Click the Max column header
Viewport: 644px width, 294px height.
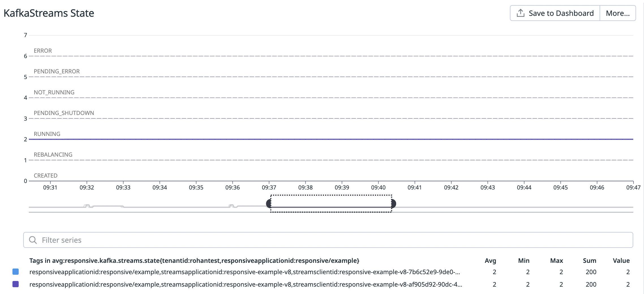tap(557, 261)
